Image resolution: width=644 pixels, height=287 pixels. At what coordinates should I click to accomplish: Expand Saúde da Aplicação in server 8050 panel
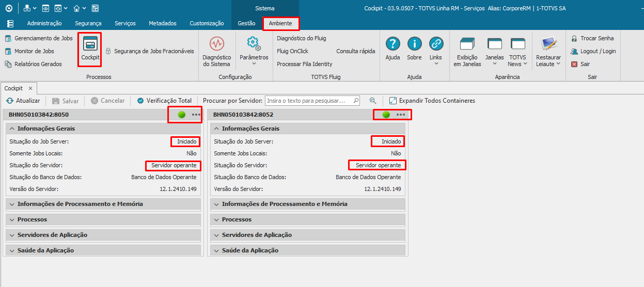(x=103, y=250)
